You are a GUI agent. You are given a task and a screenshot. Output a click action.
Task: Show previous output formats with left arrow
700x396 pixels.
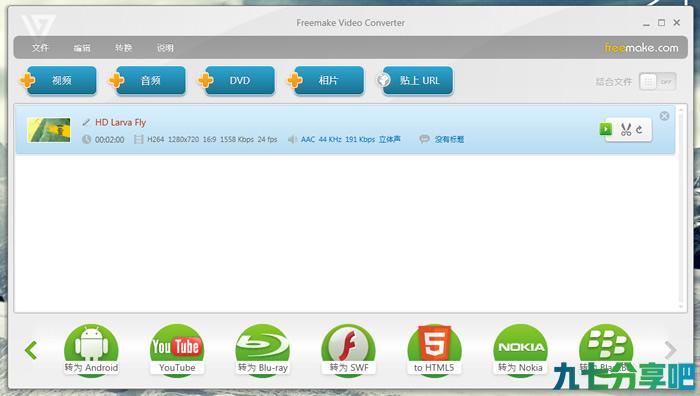coord(31,350)
